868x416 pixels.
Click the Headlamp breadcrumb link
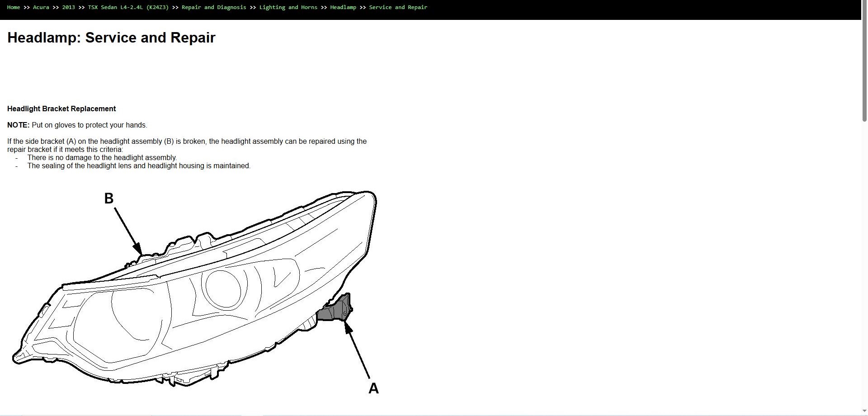(343, 7)
